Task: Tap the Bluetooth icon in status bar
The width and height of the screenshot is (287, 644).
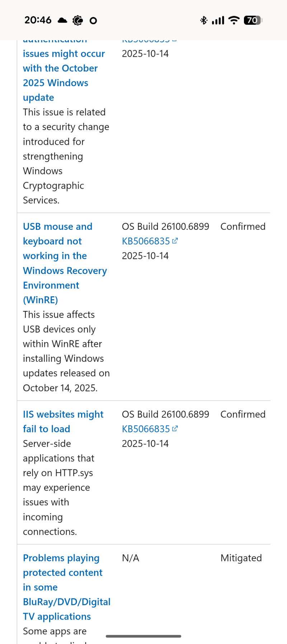Action: 204,20
